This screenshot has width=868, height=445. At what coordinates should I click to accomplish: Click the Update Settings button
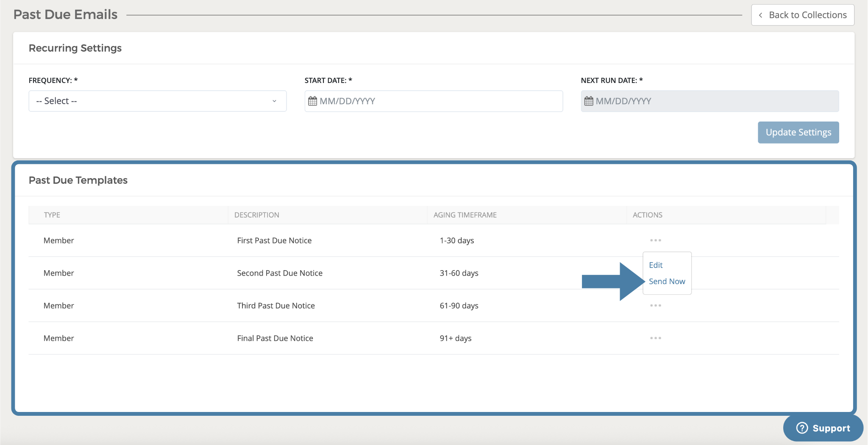(798, 133)
